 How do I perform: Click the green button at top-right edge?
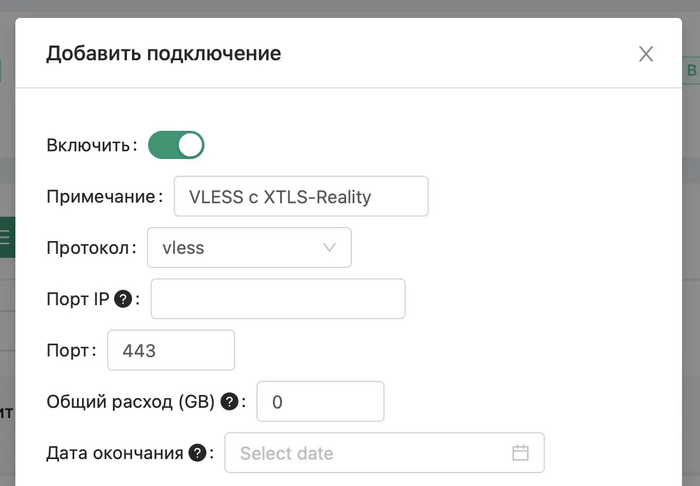[x=691, y=71]
